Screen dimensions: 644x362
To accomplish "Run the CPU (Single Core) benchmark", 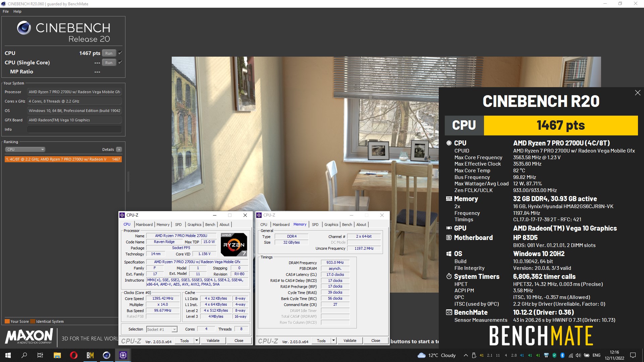I will (109, 63).
